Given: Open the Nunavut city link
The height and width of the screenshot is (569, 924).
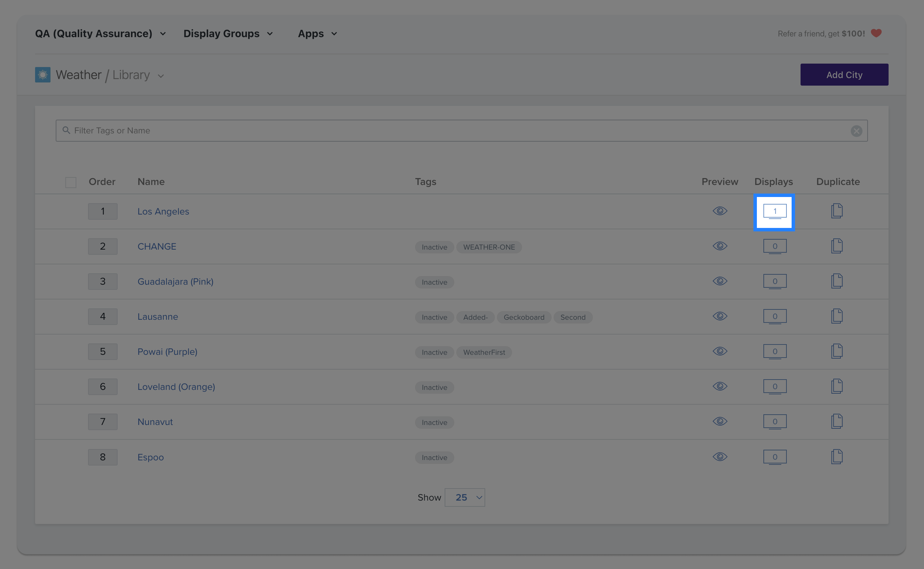Looking at the screenshot, I should pyautogui.click(x=155, y=422).
